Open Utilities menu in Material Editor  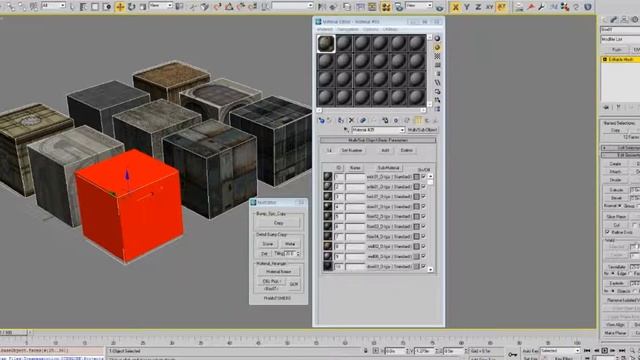(x=391, y=29)
